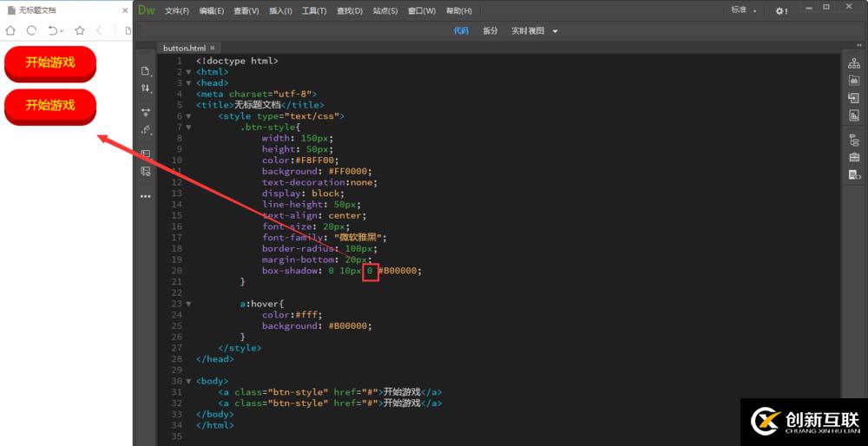This screenshot has width=868, height=446.
Task: Click the display: block; code line
Action: click(x=303, y=193)
